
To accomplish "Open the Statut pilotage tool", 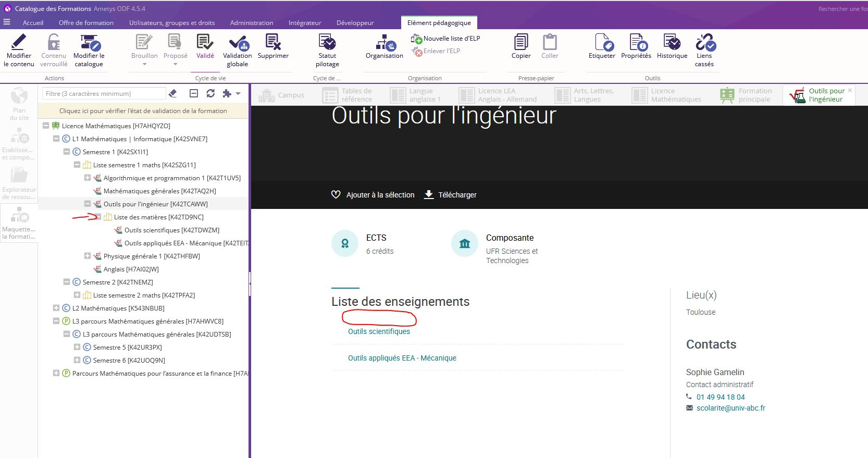I will (327, 42).
